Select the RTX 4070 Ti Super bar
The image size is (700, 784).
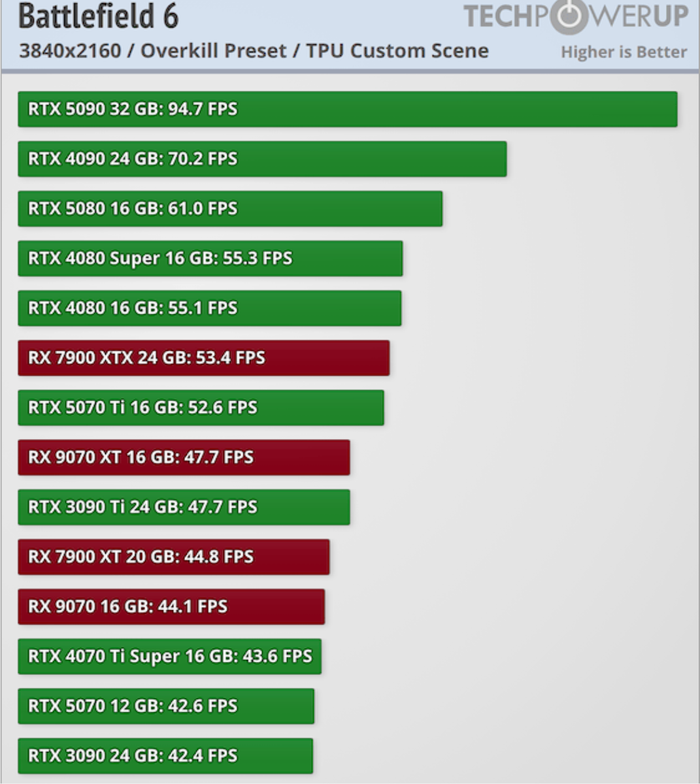click(x=169, y=656)
